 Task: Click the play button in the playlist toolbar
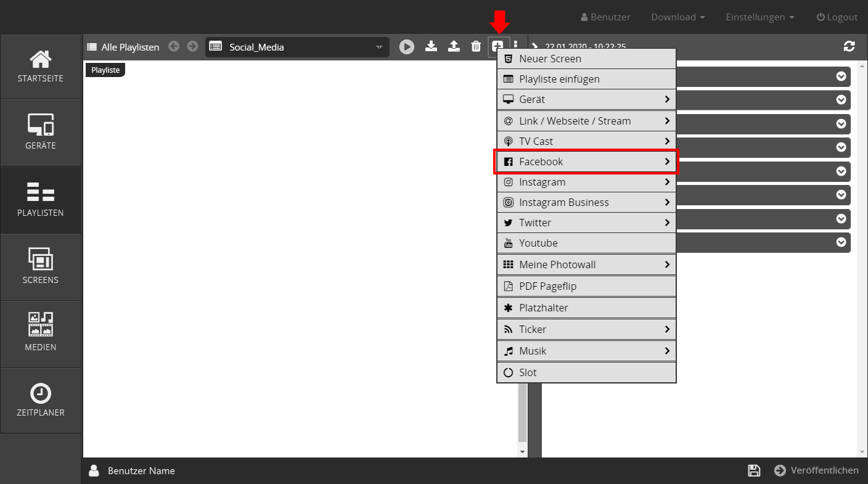click(x=406, y=47)
